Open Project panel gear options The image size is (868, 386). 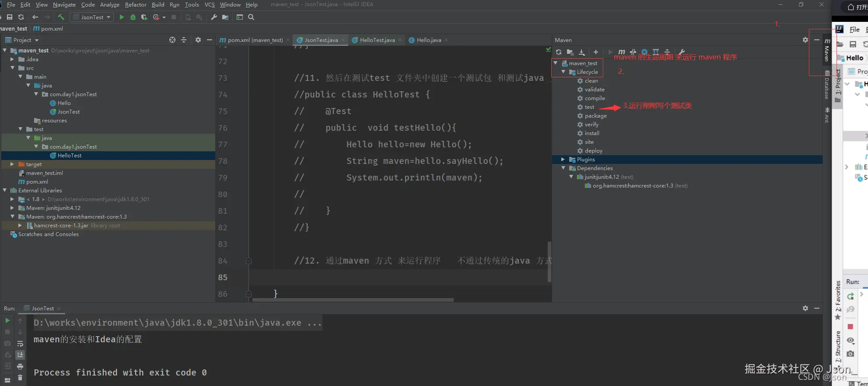pos(198,40)
